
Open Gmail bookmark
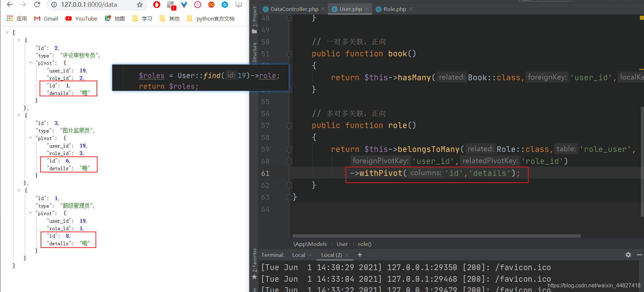46,18
